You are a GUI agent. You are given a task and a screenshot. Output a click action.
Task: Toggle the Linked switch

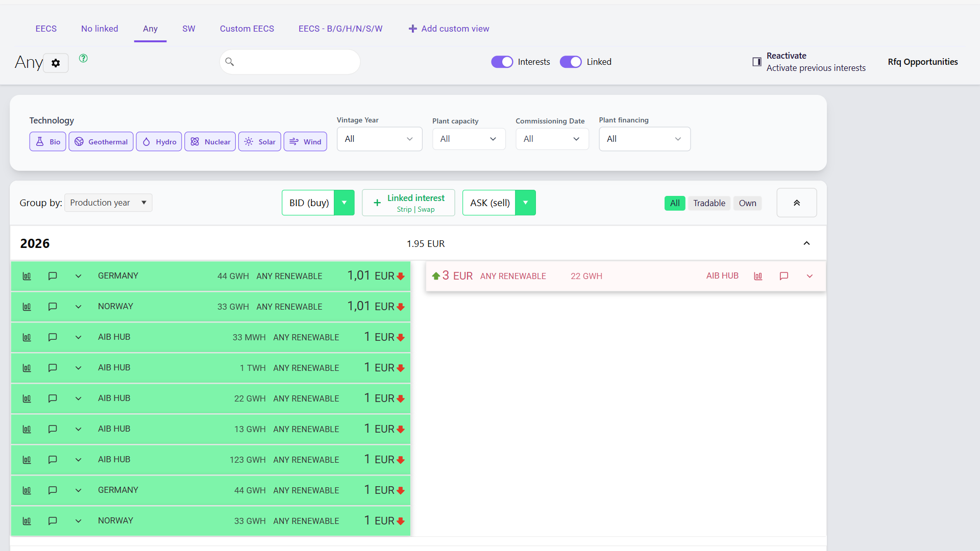571,62
